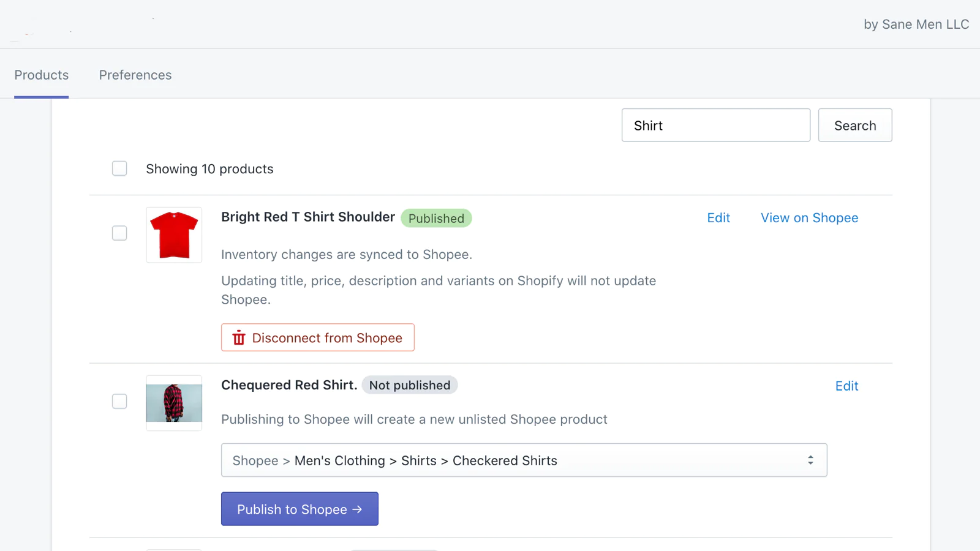Click the Not published status badge

(x=409, y=385)
